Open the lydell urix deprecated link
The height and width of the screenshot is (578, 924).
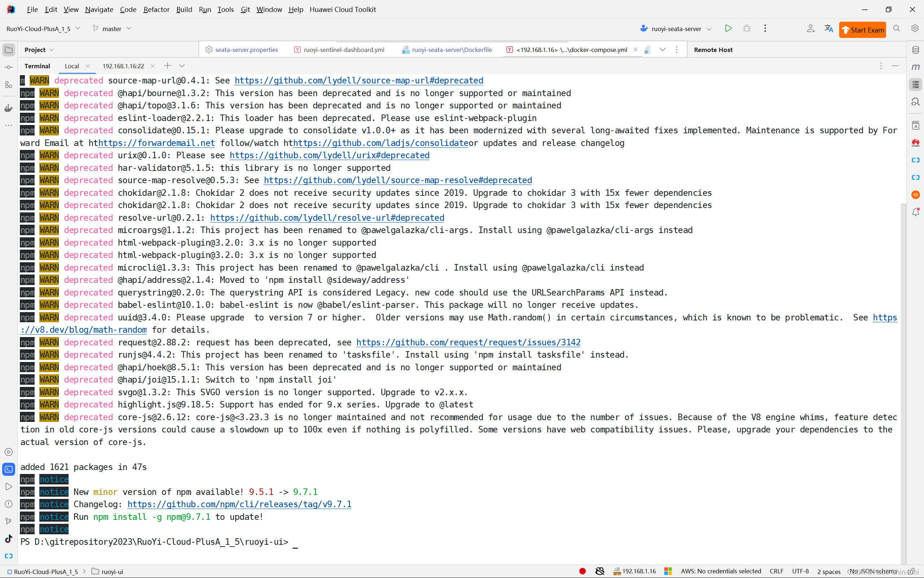[329, 155]
